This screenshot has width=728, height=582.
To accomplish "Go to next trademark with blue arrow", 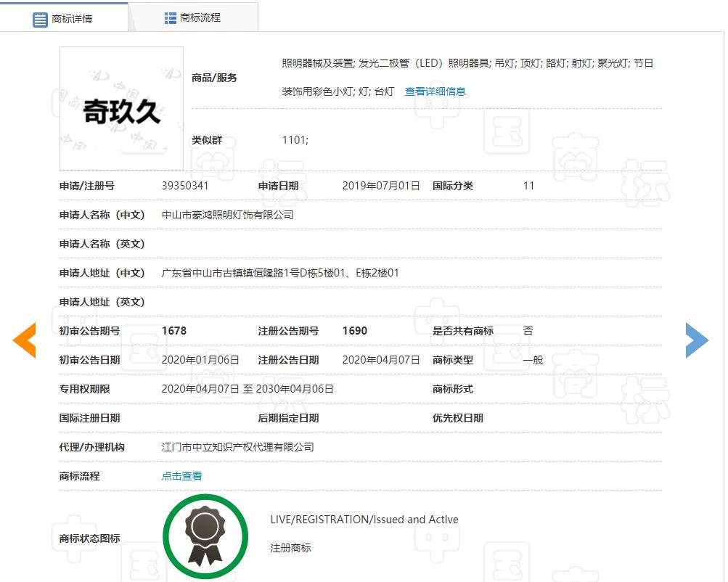I will tap(697, 340).
